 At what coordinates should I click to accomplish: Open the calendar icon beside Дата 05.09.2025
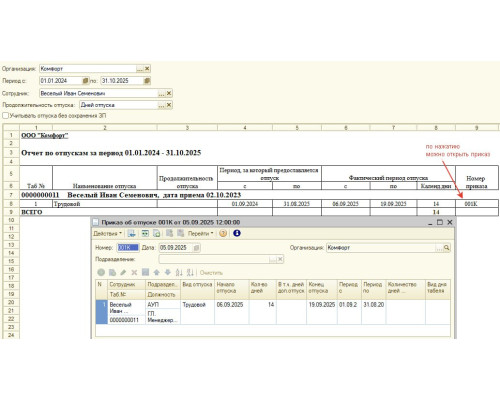(x=196, y=248)
